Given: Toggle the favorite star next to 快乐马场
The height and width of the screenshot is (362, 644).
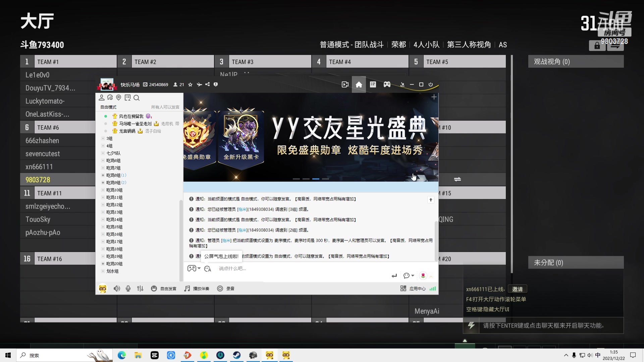Looking at the screenshot, I should (190, 84).
